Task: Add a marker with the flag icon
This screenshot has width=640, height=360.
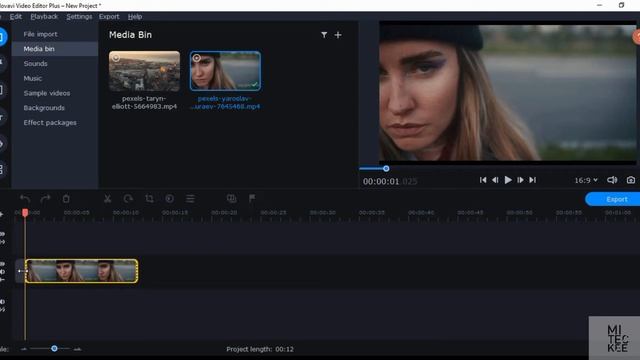Action: pyautogui.click(x=252, y=199)
